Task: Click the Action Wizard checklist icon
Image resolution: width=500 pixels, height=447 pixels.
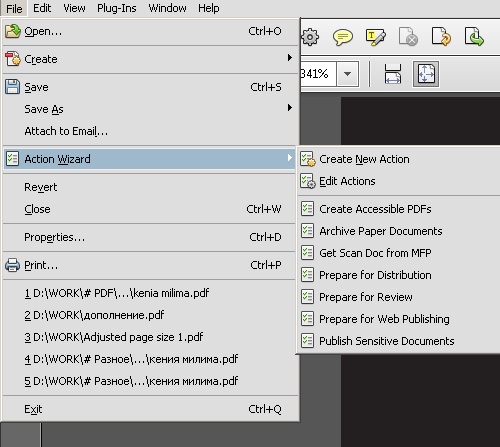Action: [x=12, y=159]
